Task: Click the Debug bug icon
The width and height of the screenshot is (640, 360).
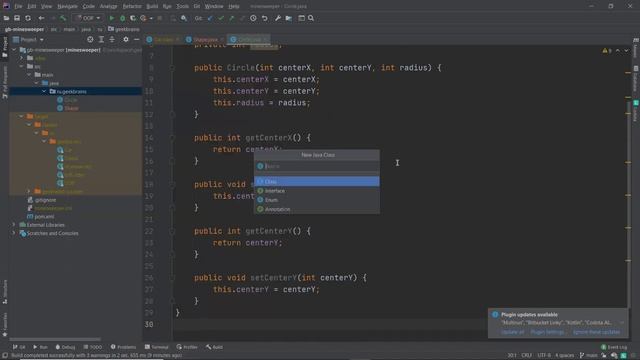Action: (122, 18)
